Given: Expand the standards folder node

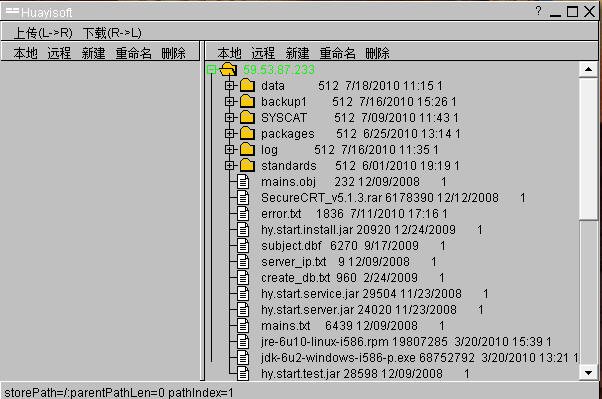Looking at the screenshot, I should (x=230, y=166).
